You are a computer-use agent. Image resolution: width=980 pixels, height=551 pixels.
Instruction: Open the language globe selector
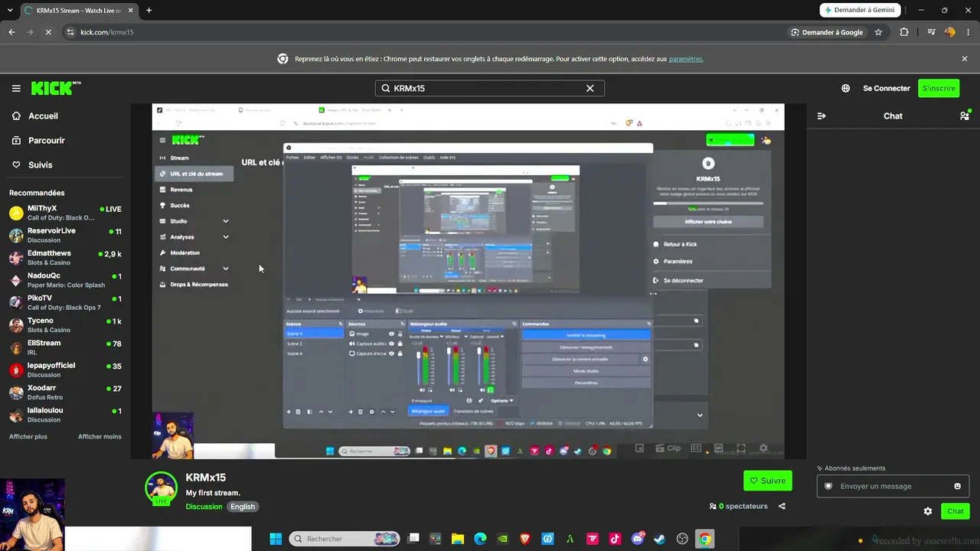coord(845,88)
